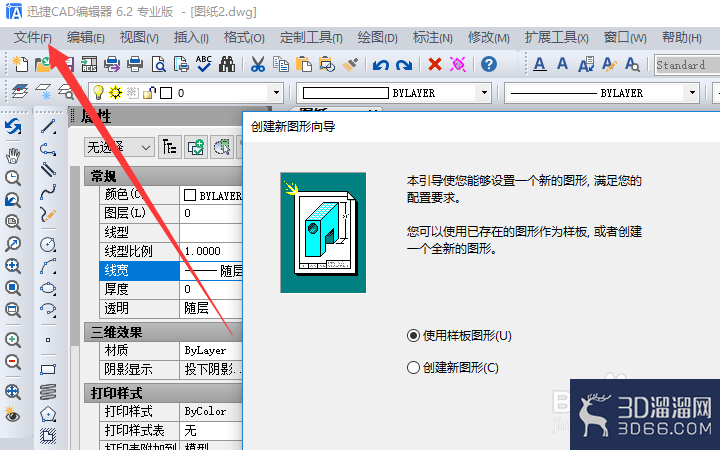Select the Polygon draw tool

tap(48, 414)
